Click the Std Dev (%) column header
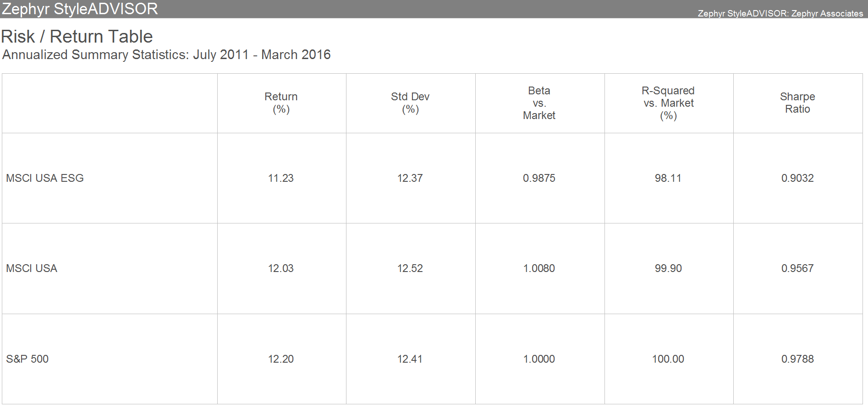Viewport: 868px width, 408px height. pyautogui.click(x=410, y=103)
